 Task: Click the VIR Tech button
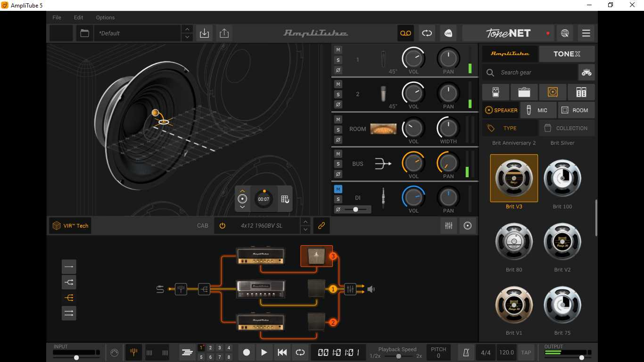[x=70, y=226]
